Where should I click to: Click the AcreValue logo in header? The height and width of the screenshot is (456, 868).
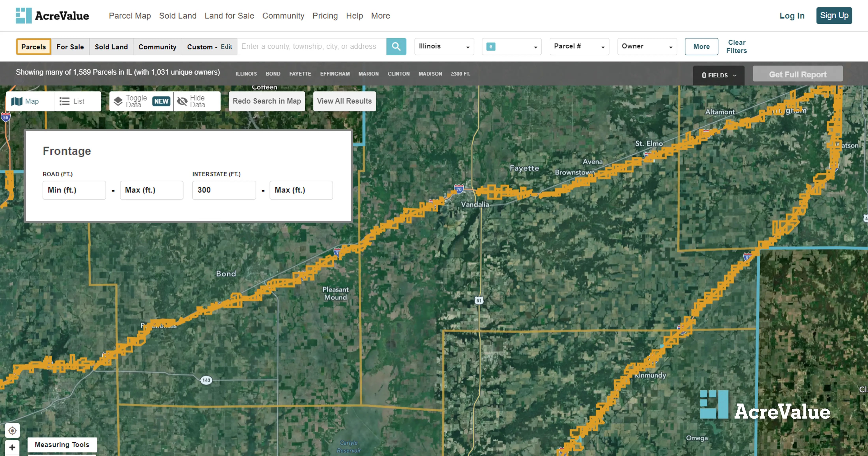click(x=52, y=16)
